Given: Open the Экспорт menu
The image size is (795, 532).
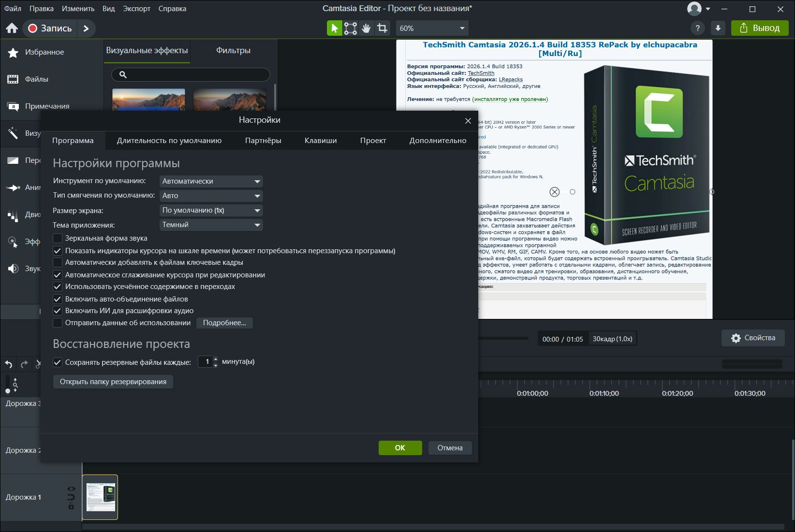Looking at the screenshot, I should pos(136,9).
